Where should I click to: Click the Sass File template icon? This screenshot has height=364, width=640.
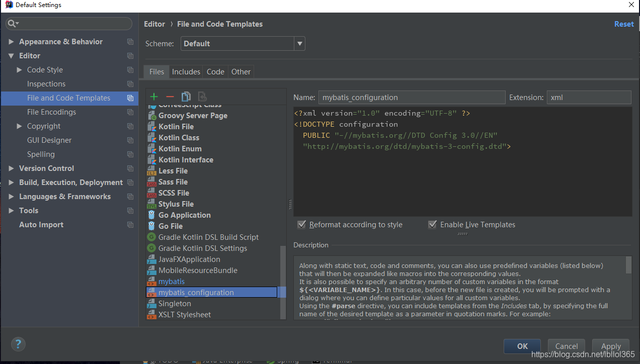pyautogui.click(x=151, y=182)
